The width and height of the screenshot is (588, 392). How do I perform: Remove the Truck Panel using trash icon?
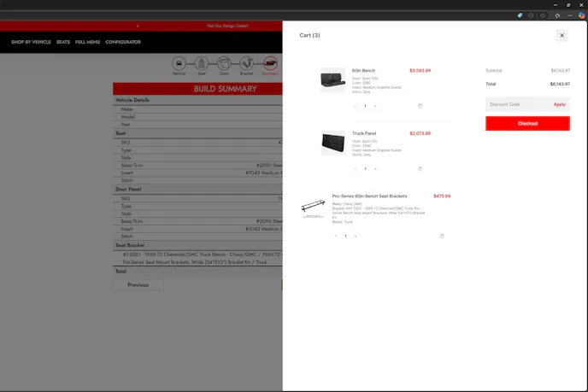(420, 169)
